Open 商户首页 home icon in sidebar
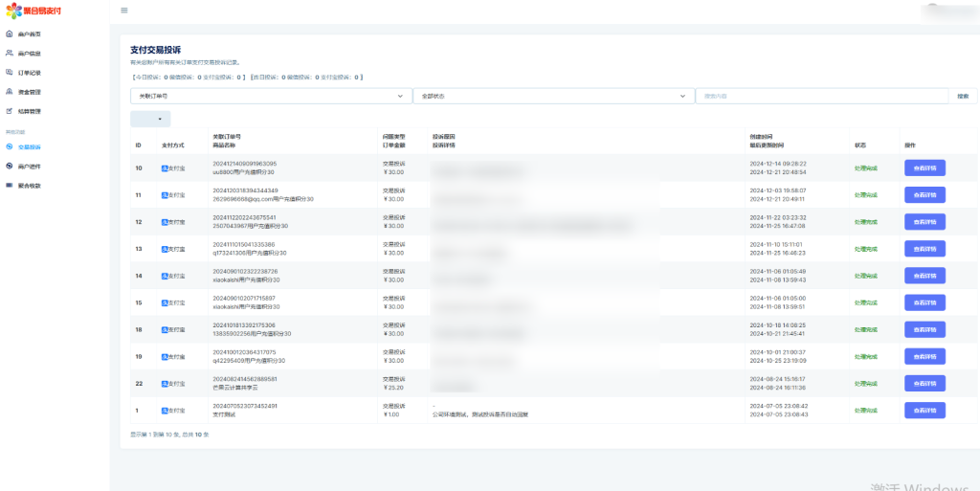This screenshot has width=980, height=491. coord(10,33)
